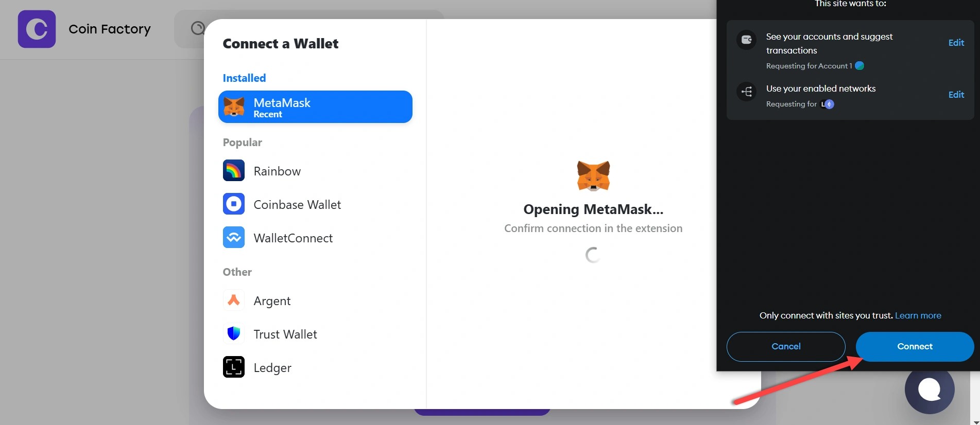Edit the enabled networks permission
This screenshot has width=980, height=425.
tap(956, 95)
